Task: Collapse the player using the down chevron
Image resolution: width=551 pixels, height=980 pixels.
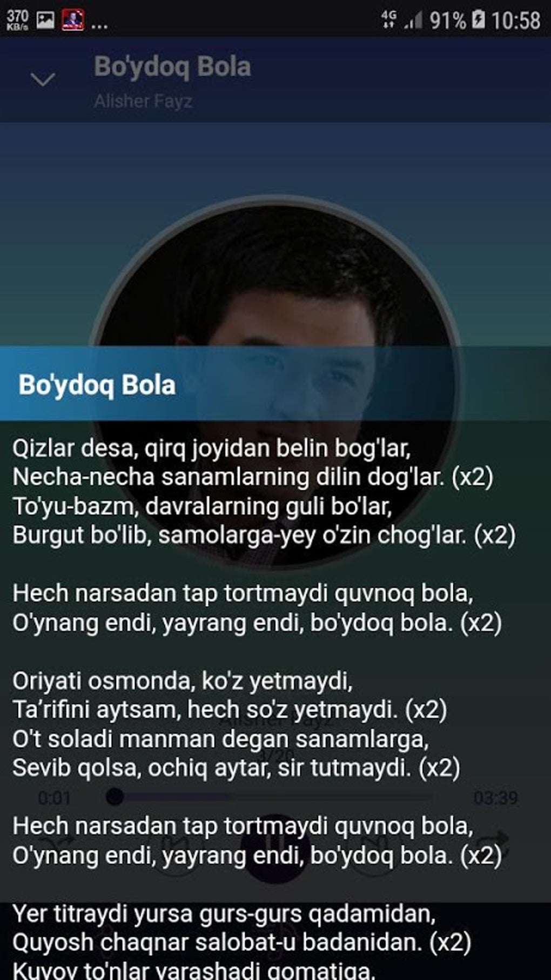Action: tap(43, 79)
